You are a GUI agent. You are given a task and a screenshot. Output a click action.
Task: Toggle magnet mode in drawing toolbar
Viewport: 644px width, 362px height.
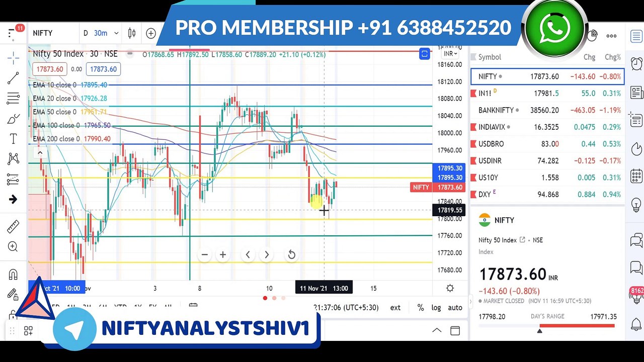click(x=13, y=275)
